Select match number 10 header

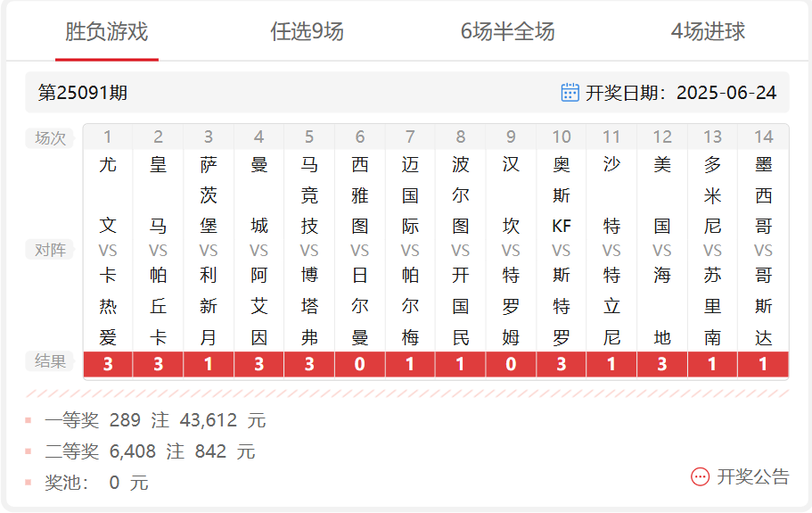562,137
